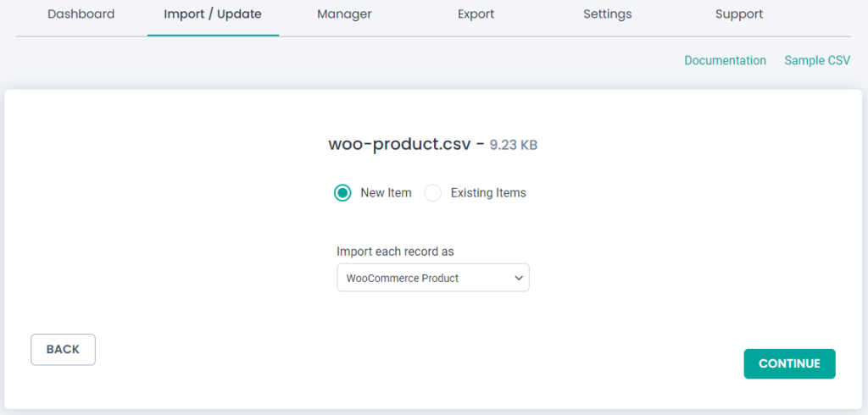
Task: Select the Import / Update tab
Action: click(213, 14)
